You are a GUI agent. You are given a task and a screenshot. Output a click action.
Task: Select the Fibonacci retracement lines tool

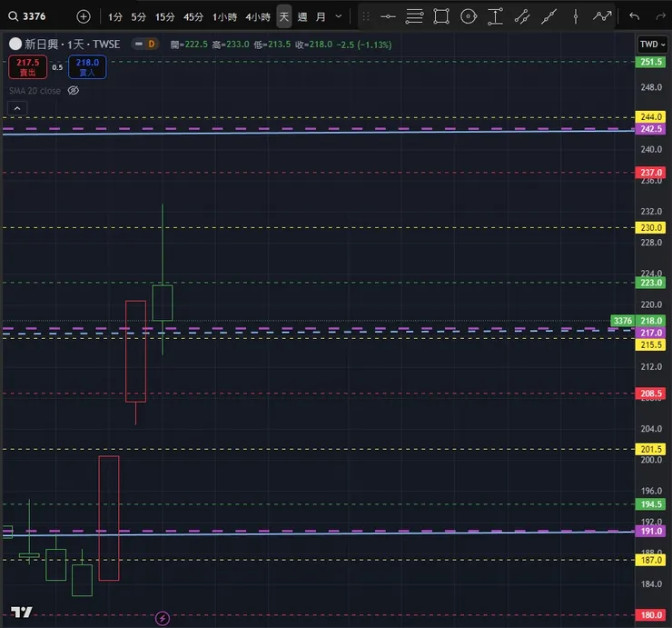click(414, 16)
